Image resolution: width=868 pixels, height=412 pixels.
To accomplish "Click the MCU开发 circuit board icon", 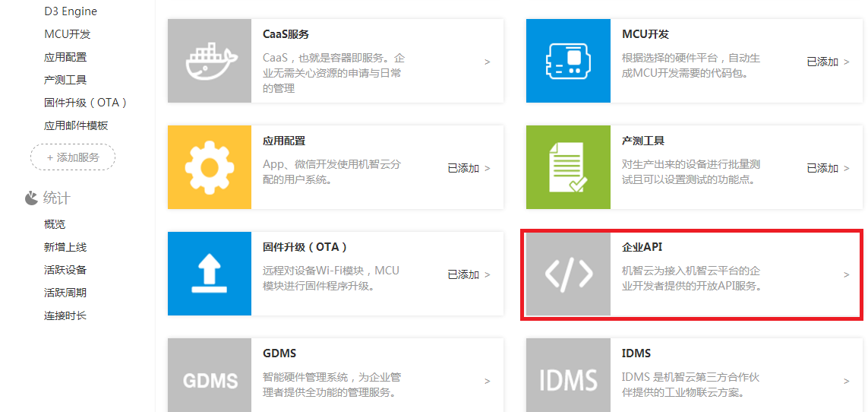I will click(568, 62).
